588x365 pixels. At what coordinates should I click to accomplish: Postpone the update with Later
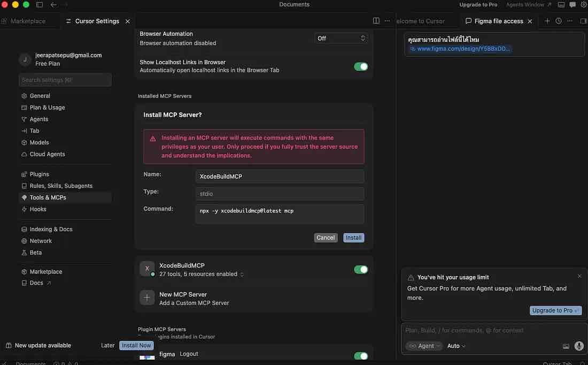pyautogui.click(x=107, y=346)
